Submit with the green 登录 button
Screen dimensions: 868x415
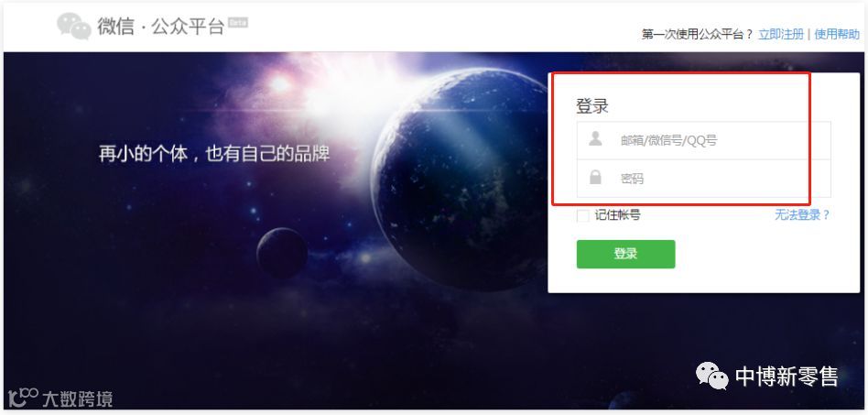[625, 254]
